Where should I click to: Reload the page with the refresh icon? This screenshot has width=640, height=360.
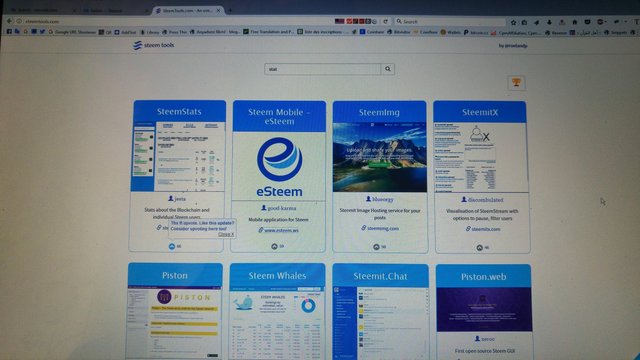click(x=385, y=21)
